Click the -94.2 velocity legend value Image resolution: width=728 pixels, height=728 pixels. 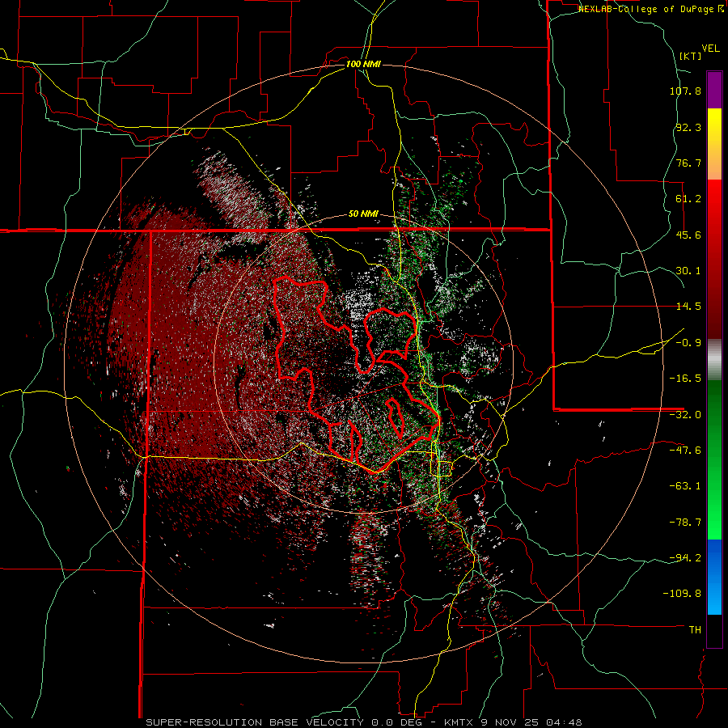(685, 558)
